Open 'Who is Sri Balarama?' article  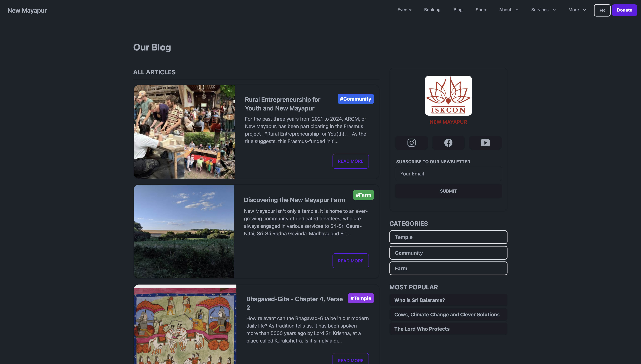(x=448, y=300)
